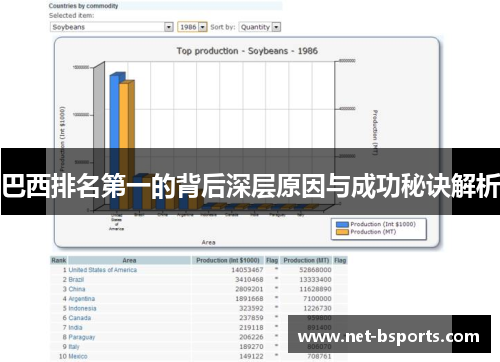Click the orange Production (MT) legend swatch
This screenshot has width=500, height=362.
point(342,232)
